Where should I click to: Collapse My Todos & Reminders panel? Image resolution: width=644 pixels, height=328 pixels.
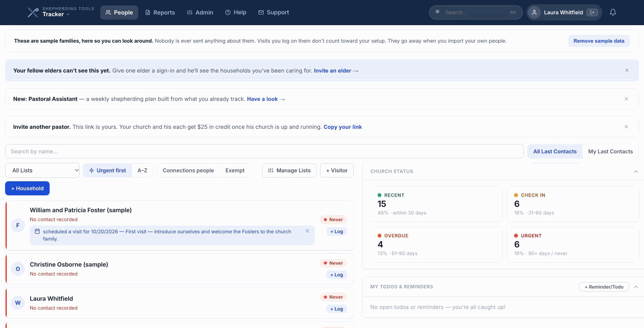(635, 287)
